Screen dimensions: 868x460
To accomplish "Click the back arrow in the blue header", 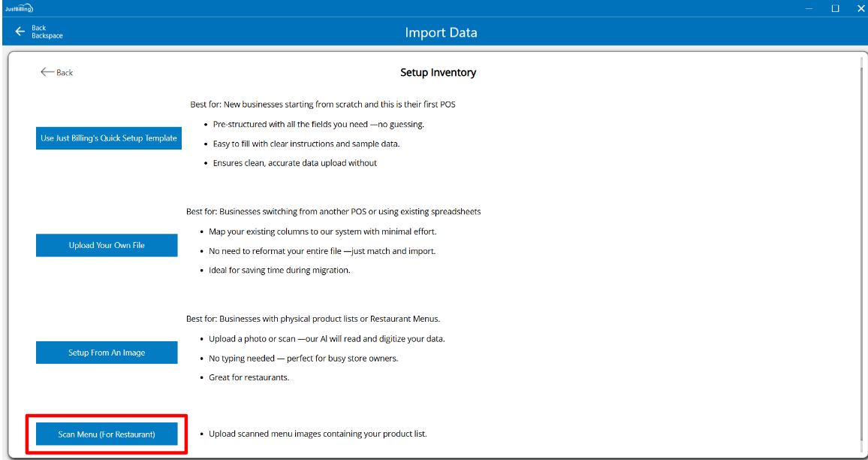I will [20, 32].
